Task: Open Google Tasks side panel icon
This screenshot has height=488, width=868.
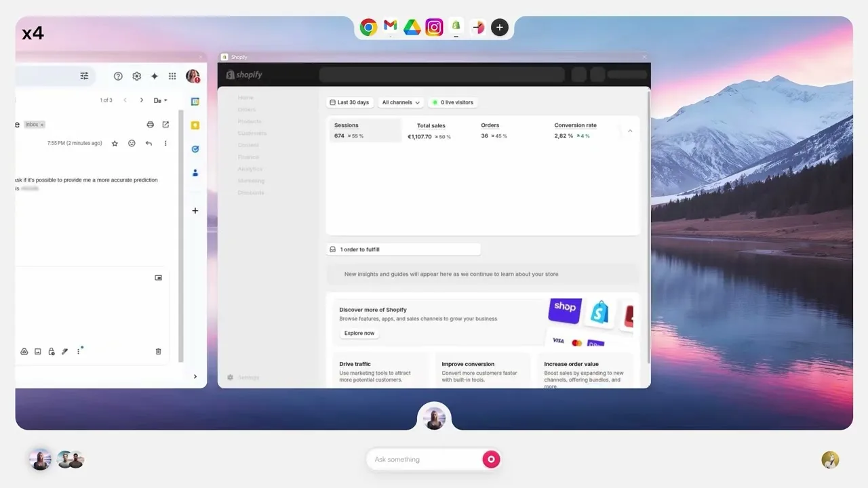Action: coord(195,149)
